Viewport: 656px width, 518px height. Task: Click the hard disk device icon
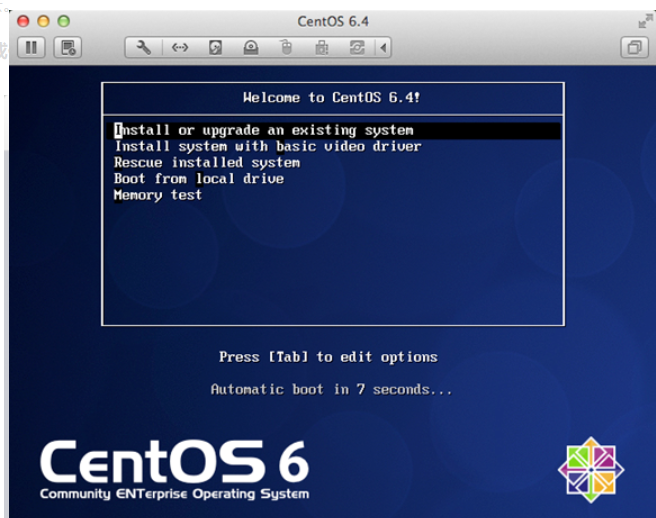215,47
